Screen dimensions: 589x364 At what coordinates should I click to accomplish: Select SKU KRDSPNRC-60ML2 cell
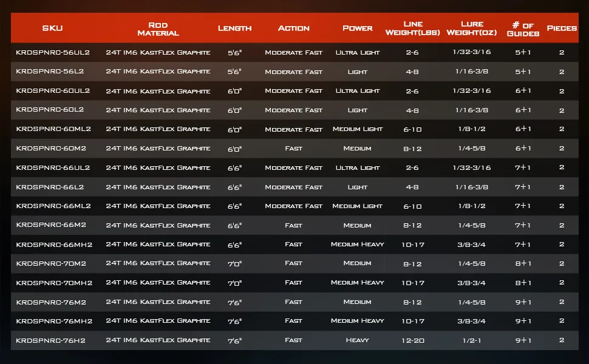[53, 129]
